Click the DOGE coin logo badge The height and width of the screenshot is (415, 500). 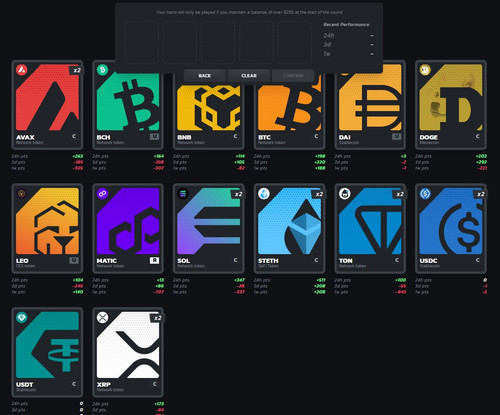[425, 70]
